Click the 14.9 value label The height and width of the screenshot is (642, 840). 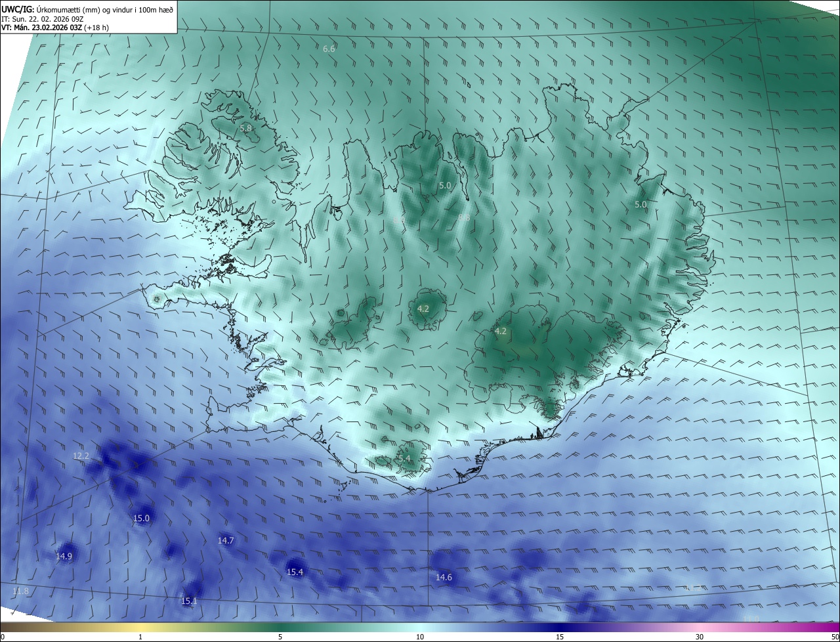[x=64, y=556]
